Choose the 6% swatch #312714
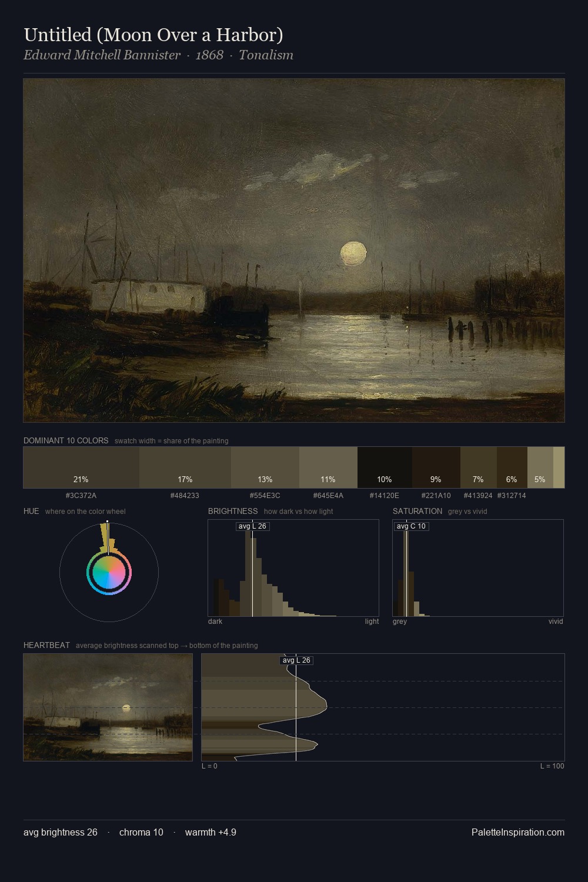 [512, 467]
